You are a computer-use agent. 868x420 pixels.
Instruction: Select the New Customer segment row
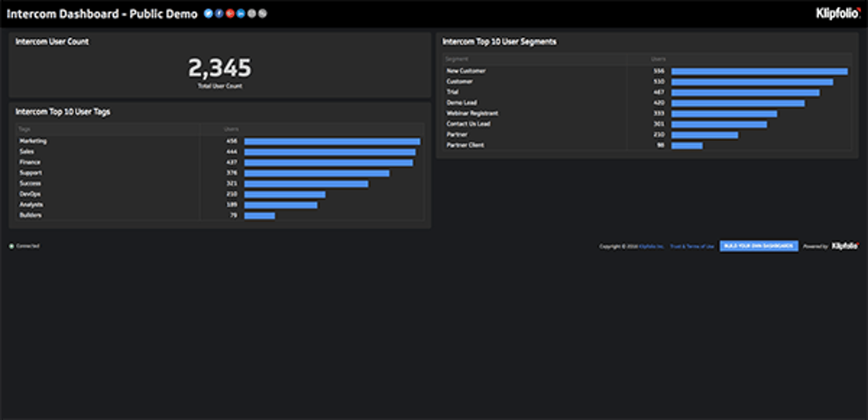click(x=466, y=71)
